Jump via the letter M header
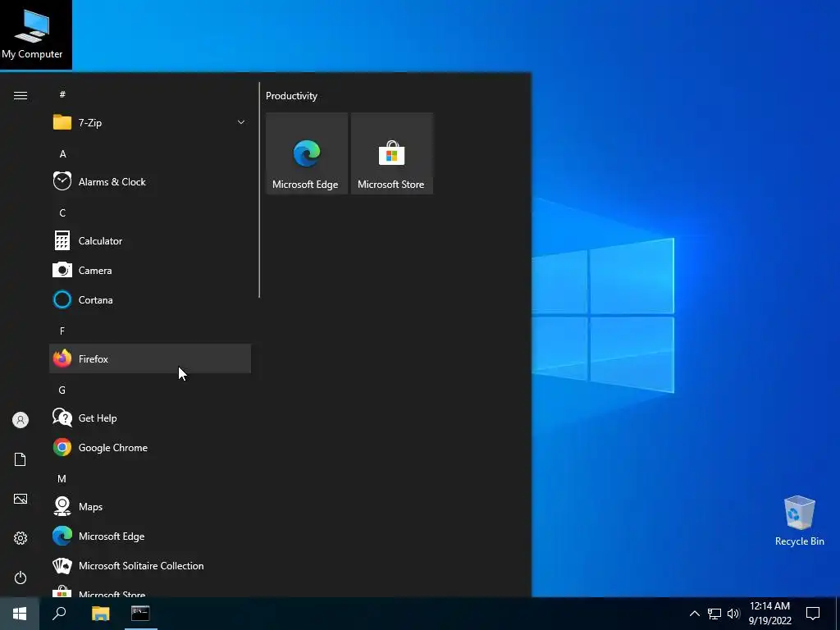This screenshot has width=840, height=630. tap(62, 478)
